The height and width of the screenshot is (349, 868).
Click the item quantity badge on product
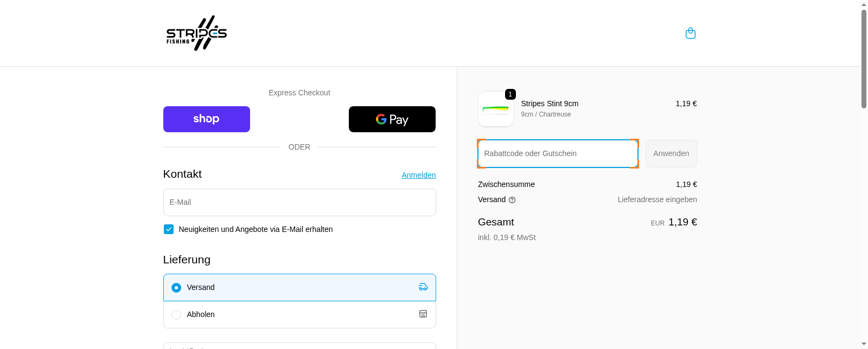point(510,94)
